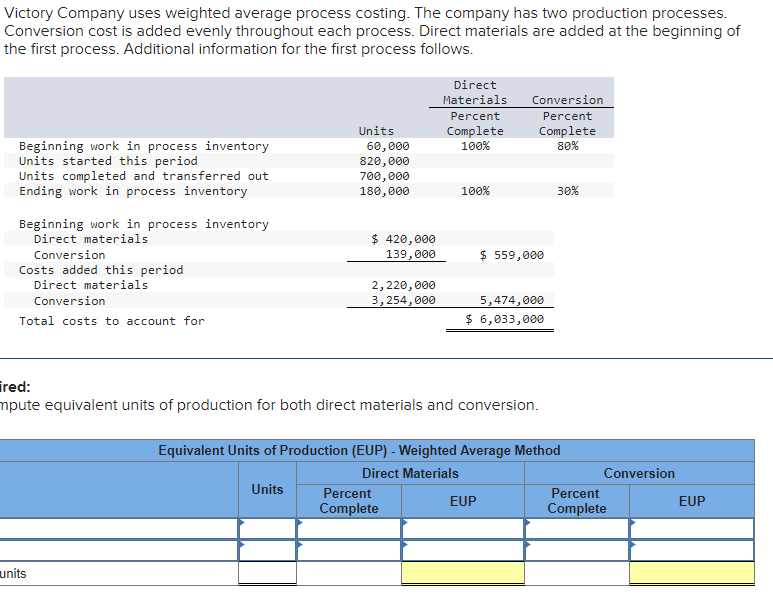The width and height of the screenshot is (773, 604).
Task: Click the 2,220,000 direct materials added value
Action: click(x=403, y=285)
